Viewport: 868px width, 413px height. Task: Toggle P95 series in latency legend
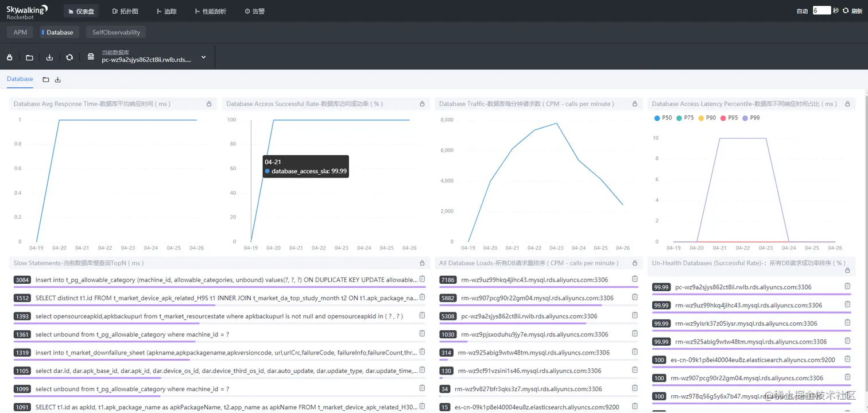click(729, 118)
